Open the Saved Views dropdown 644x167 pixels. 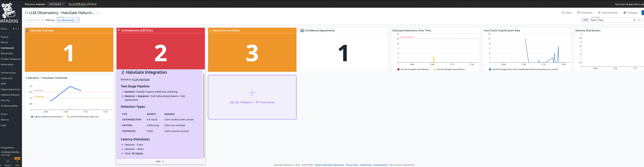click(x=34, y=20)
